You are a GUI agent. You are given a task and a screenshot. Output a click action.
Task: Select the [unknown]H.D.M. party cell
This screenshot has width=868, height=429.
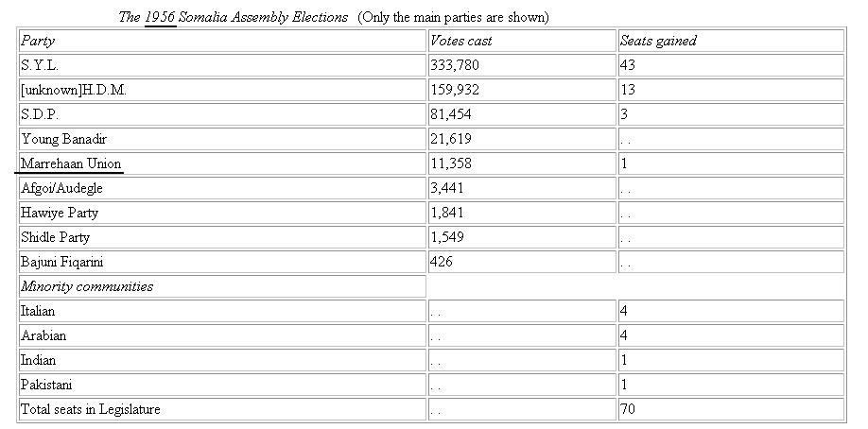222,90
